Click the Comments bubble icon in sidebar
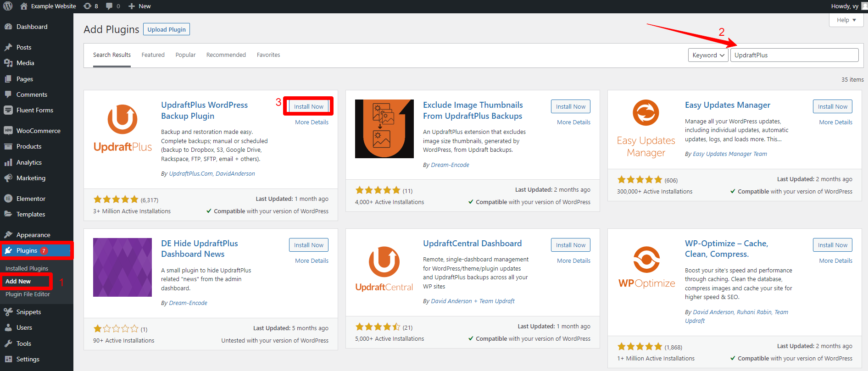The width and height of the screenshot is (868, 371). [x=8, y=94]
